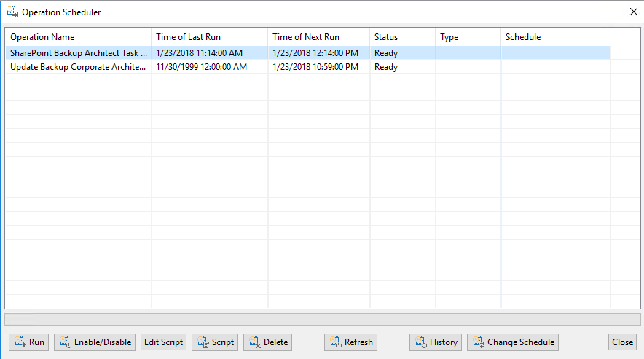The image size is (644, 359).
Task: Open the Edit Script button
Action: 163,342
